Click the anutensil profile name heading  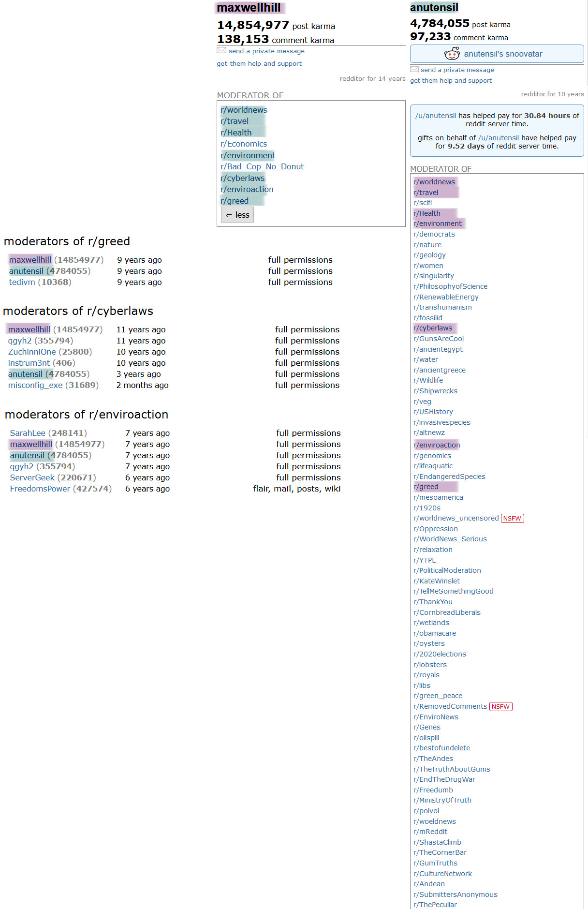pos(434,8)
